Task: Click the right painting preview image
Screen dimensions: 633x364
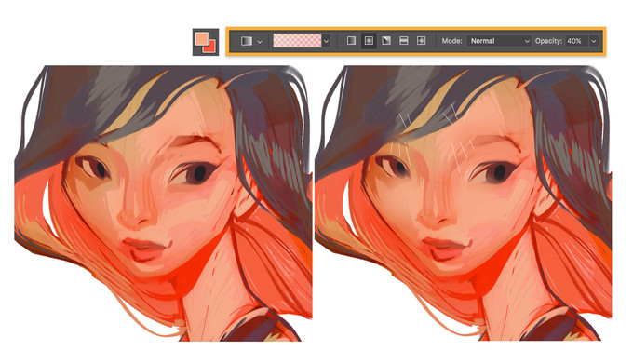Action: coord(463,203)
